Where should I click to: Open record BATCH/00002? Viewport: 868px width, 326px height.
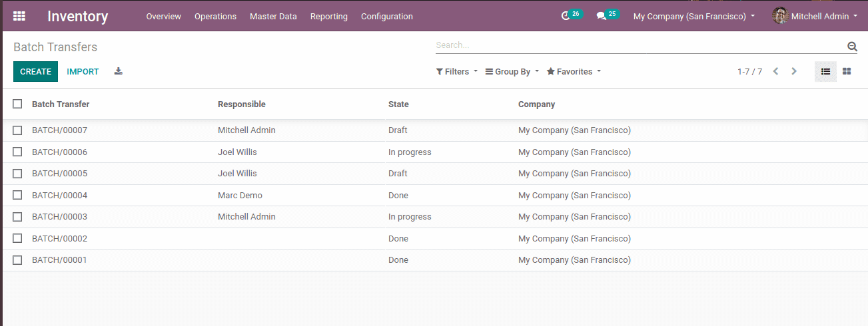pyautogui.click(x=59, y=238)
